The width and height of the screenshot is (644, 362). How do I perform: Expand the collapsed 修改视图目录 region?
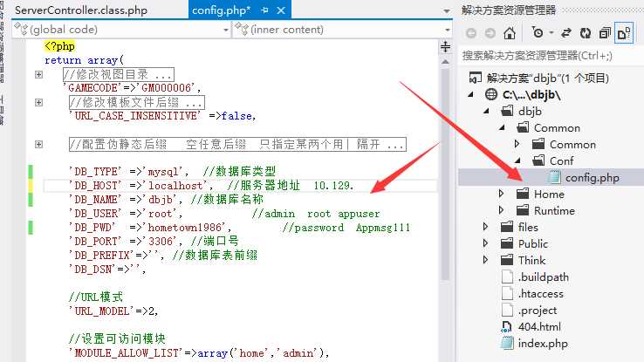[x=38, y=74]
